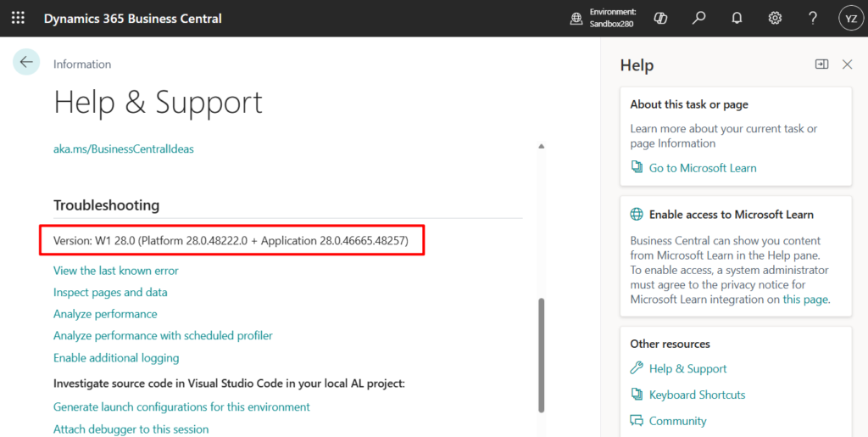The width and height of the screenshot is (868, 437).
Task: Click Enable additional logging
Action: (116, 357)
